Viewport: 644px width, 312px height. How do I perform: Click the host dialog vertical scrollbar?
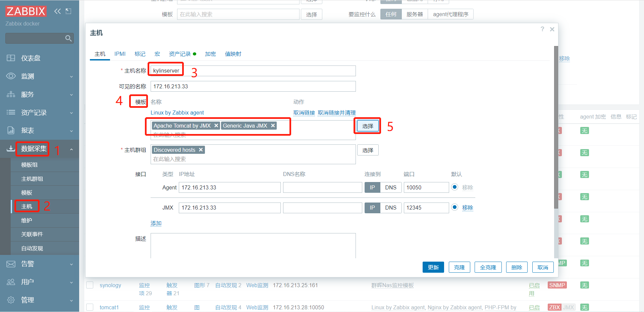(556, 128)
